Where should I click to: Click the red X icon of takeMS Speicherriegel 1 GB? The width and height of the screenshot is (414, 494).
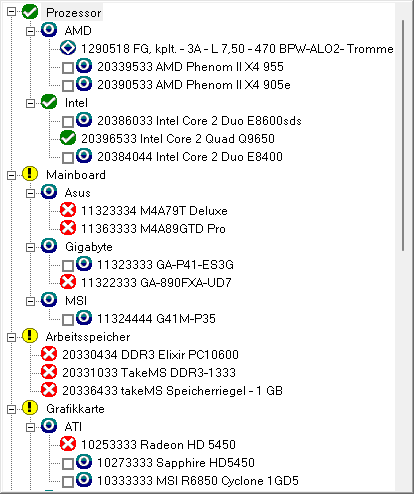click(x=49, y=390)
